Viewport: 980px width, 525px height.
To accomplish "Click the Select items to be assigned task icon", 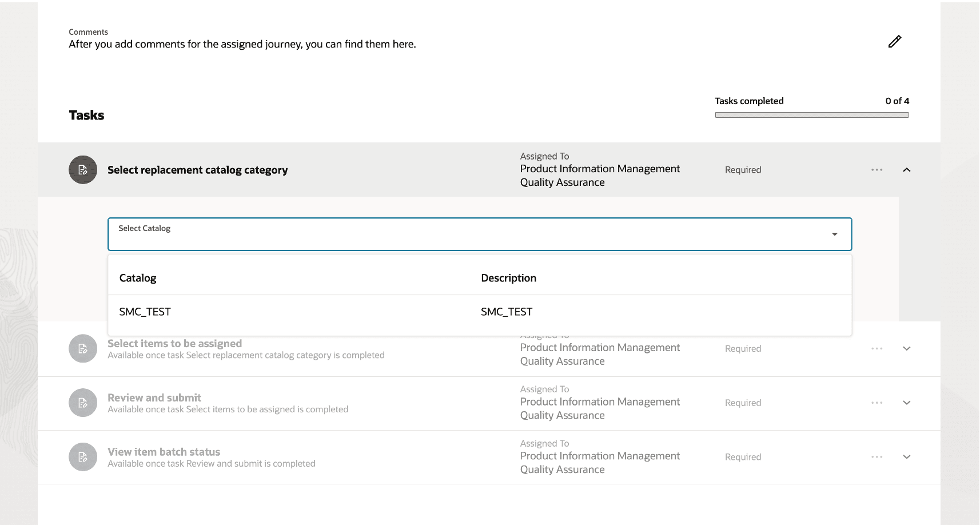I will point(83,348).
